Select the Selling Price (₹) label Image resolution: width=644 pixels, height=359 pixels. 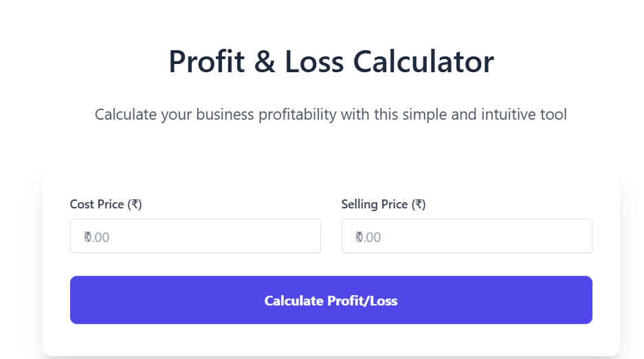coord(383,204)
